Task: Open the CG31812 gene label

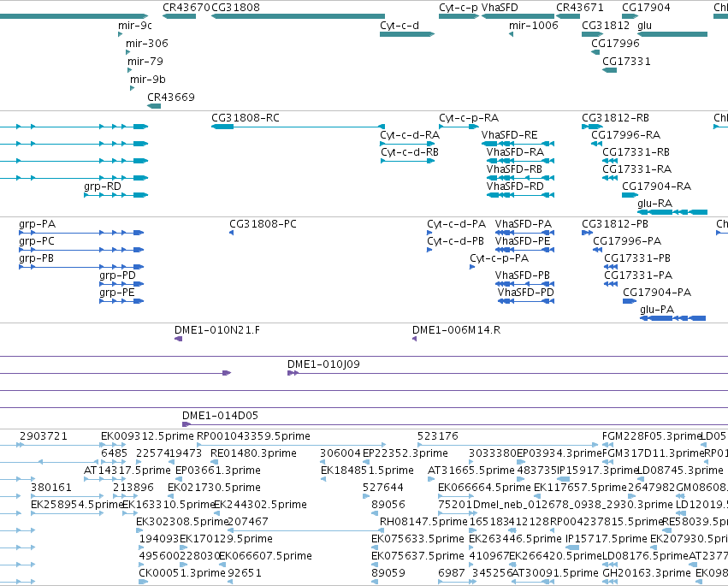Action: point(606,26)
